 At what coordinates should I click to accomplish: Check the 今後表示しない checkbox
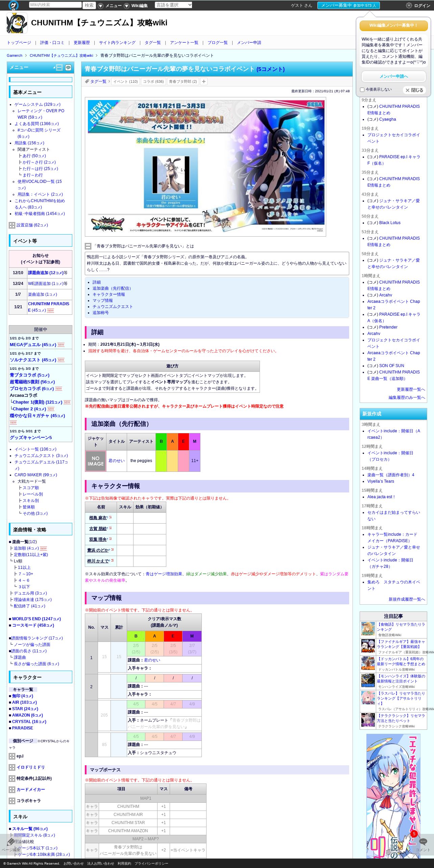[x=362, y=90]
